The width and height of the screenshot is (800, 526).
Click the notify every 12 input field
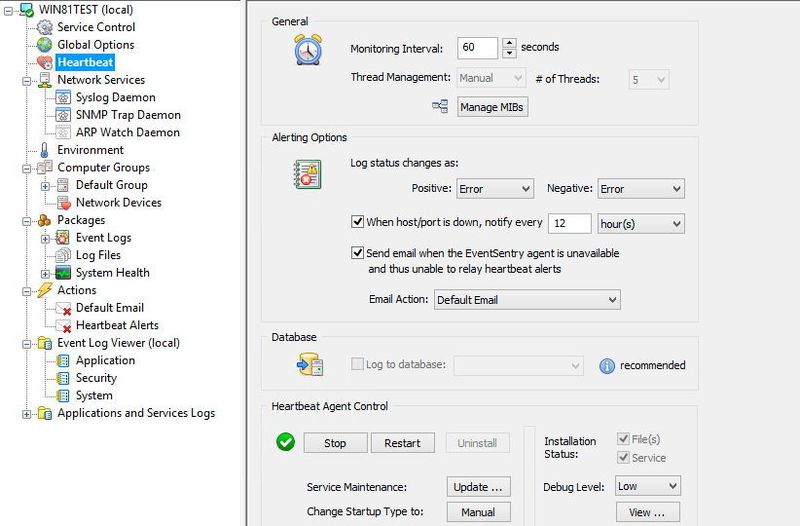(569, 223)
